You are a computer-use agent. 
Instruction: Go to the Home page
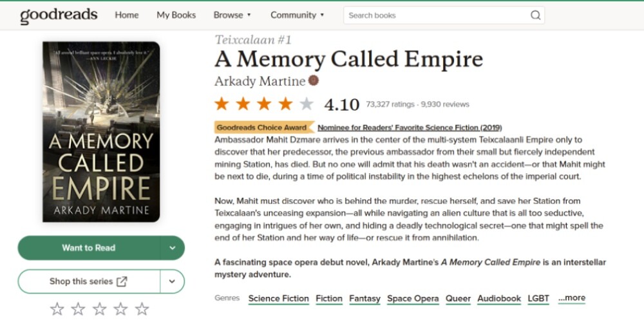pyautogui.click(x=127, y=15)
